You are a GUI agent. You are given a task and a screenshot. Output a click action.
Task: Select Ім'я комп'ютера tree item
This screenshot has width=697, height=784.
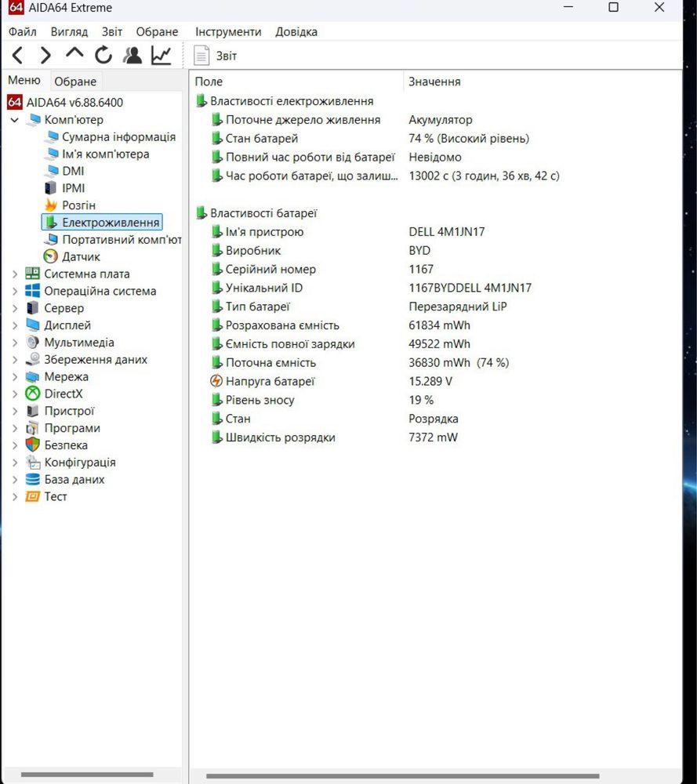106,154
